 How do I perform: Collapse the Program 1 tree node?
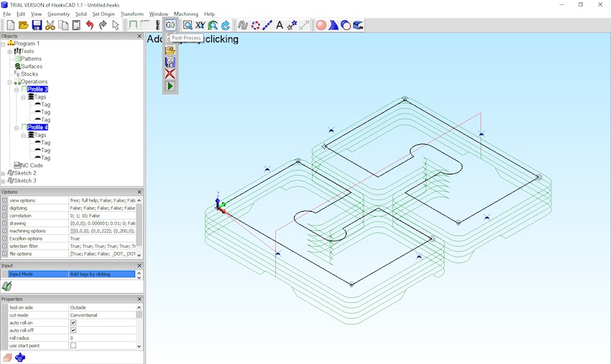pyautogui.click(x=3, y=44)
